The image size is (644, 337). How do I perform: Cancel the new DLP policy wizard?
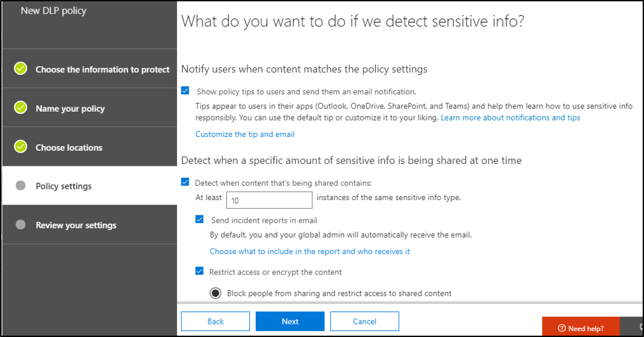[364, 321]
